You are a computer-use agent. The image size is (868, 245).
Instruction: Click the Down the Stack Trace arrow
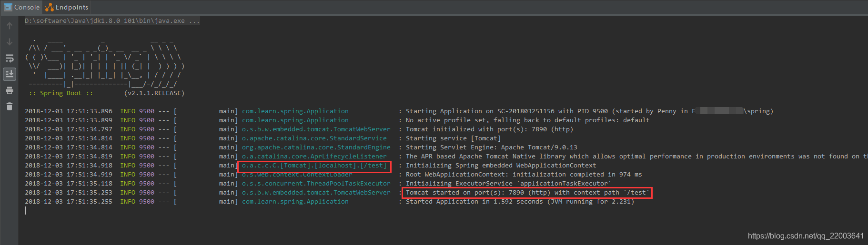(x=10, y=42)
